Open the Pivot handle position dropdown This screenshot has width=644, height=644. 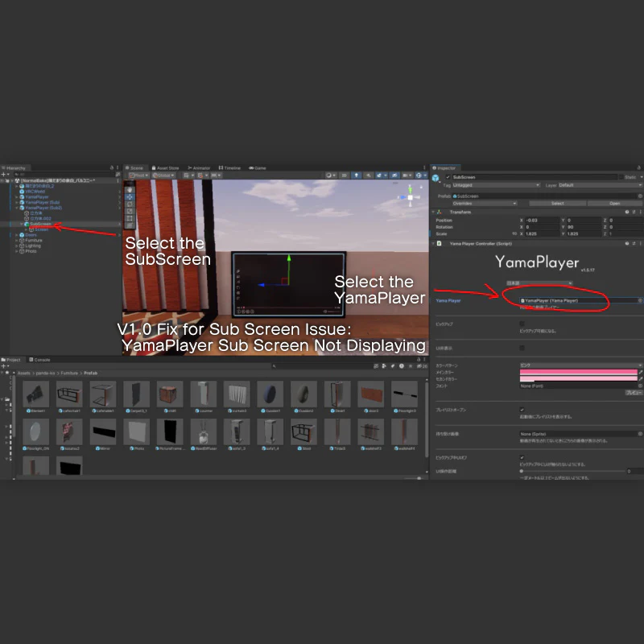click(138, 175)
